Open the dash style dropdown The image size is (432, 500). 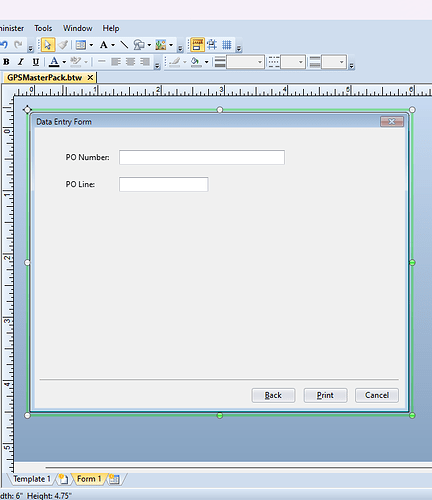pyautogui.click(x=293, y=62)
